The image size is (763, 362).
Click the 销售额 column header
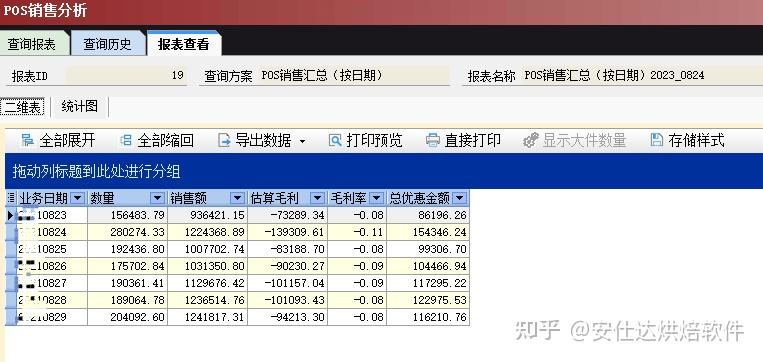pos(207,198)
